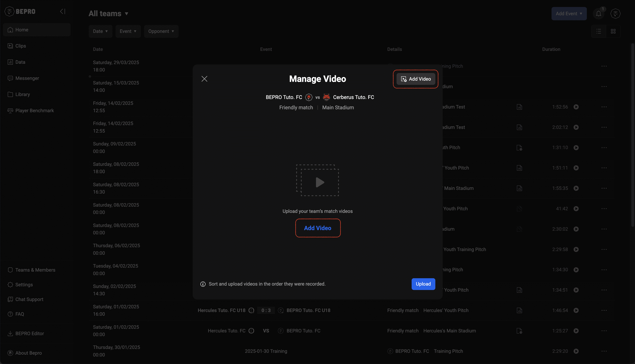
Task: Click the video placeholder drop area
Action: (x=317, y=180)
